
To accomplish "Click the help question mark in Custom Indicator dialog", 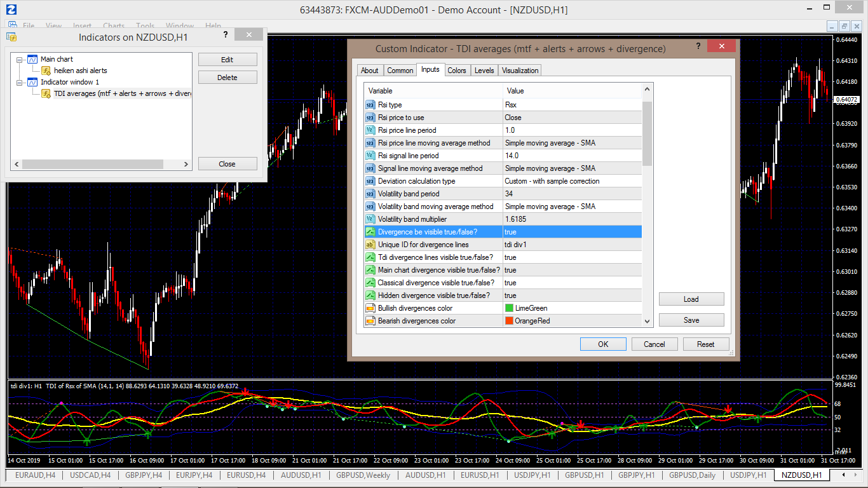I will point(698,46).
